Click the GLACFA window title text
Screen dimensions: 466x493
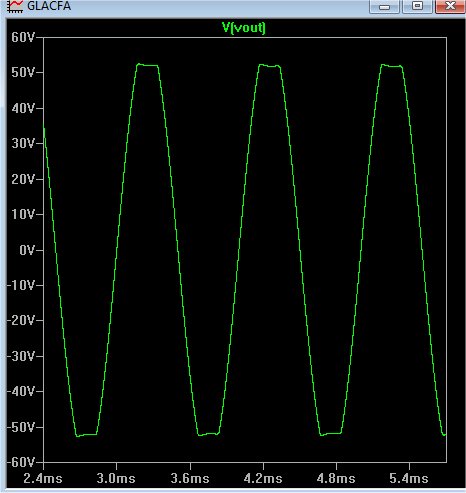tap(49, 6)
